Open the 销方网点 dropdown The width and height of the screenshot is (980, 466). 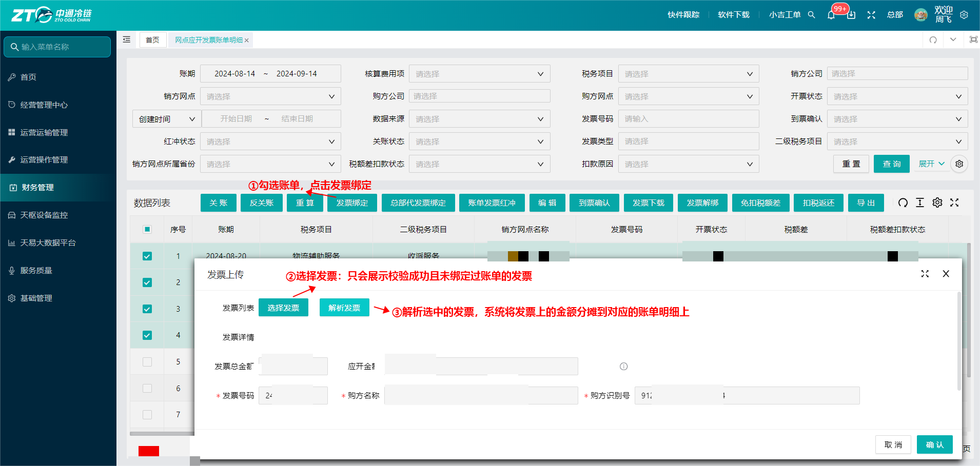tap(270, 96)
